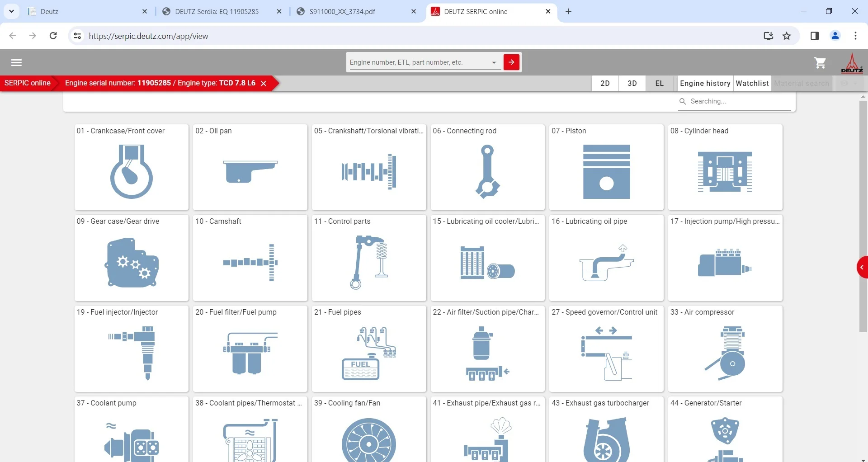Open the 01 - Crankcase/Front cover category
Viewport: 868px width, 462px height.
pyautogui.click(x=131, y=167)
